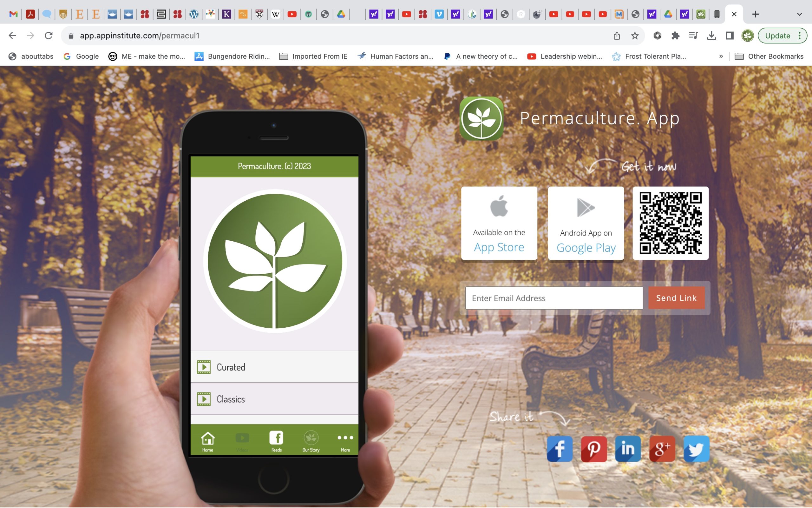This screenshot has height=508, width=812.
Task: Go back to the previous page
Action: pyautogui.click(x=12, y=36)
